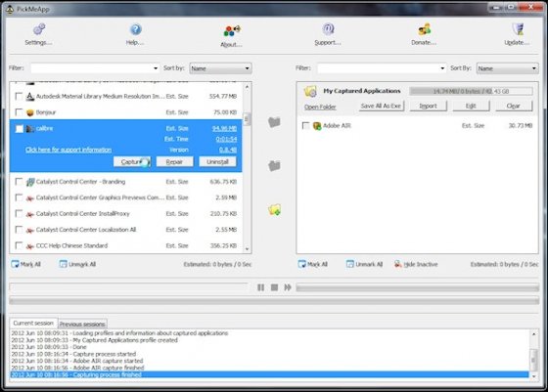The image size is (548, 392).
Task: Tick the Catalyst Control Center - Branding checkbox
Action: (20, 182)
